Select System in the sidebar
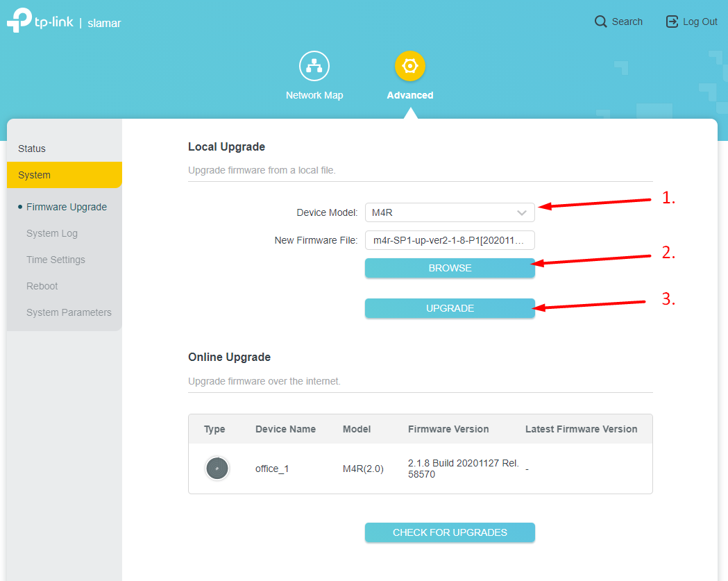The image size is (728, 581). (x=35, y=175)
